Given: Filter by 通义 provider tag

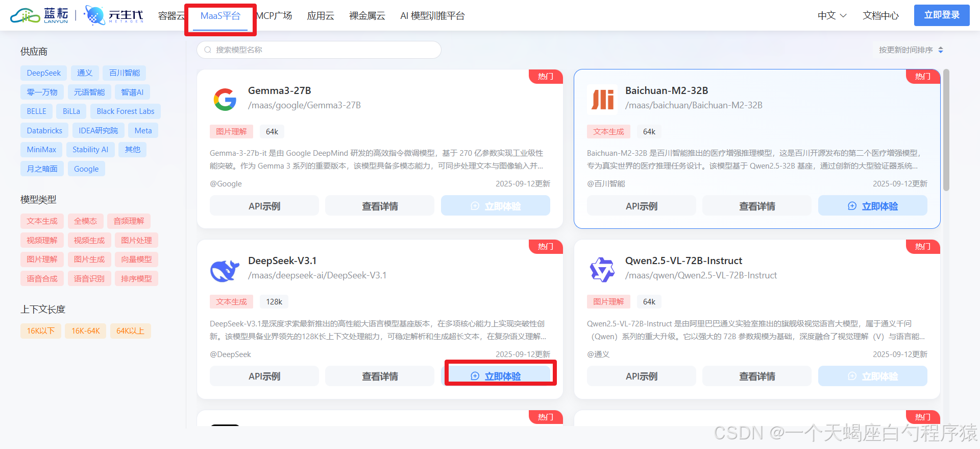Looking at the screenshot, I should pos(85,73).
